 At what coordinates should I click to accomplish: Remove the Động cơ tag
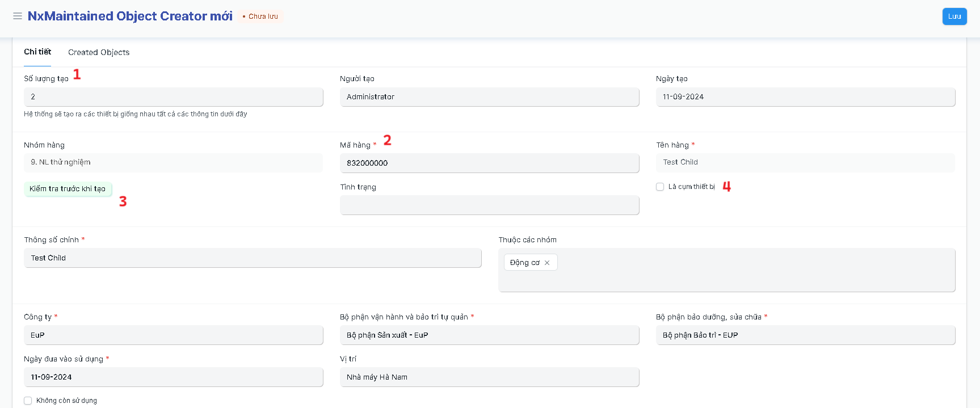tap(547, 263)
